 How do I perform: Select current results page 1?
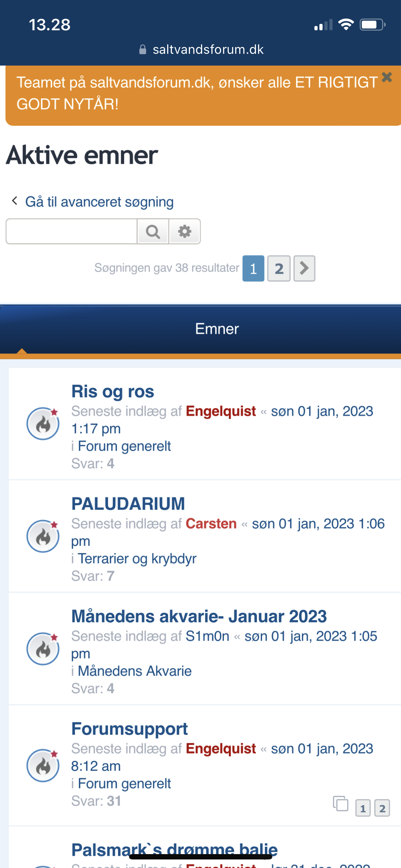tap(253, 268)
